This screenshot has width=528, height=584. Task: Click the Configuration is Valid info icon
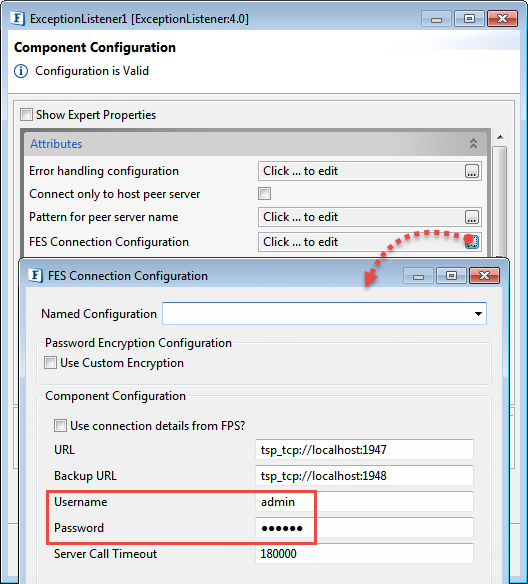point(21,71)
